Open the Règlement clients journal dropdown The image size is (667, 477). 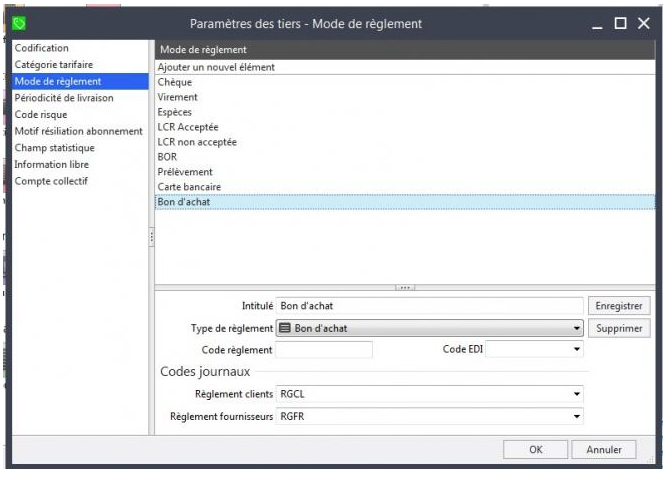pyautogui.click(x=577, y=395)
